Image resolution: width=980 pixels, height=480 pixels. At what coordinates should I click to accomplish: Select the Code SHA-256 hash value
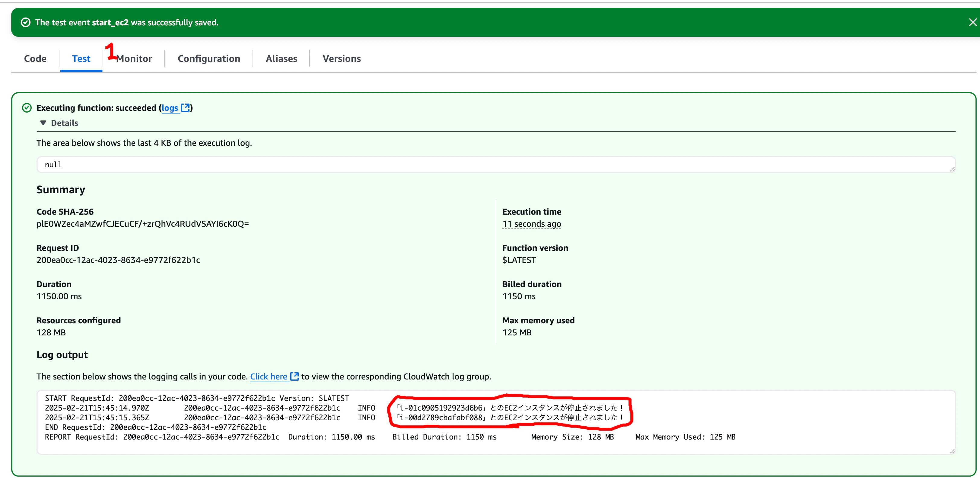(x=143, y=224)
